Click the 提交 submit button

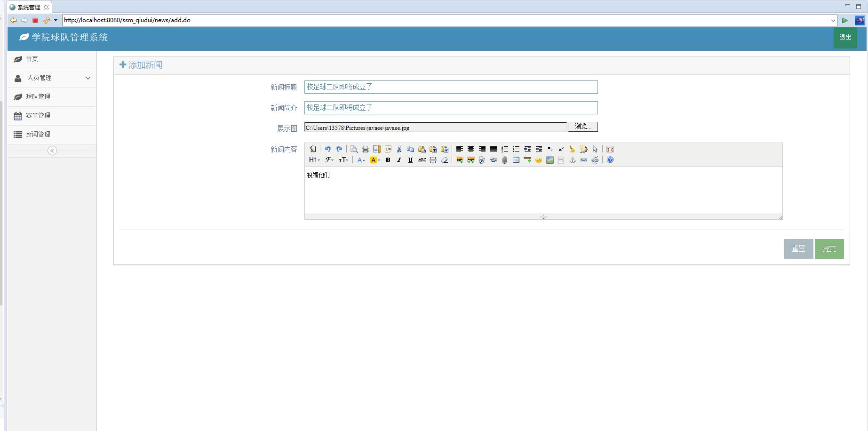[x=829, y=249]
